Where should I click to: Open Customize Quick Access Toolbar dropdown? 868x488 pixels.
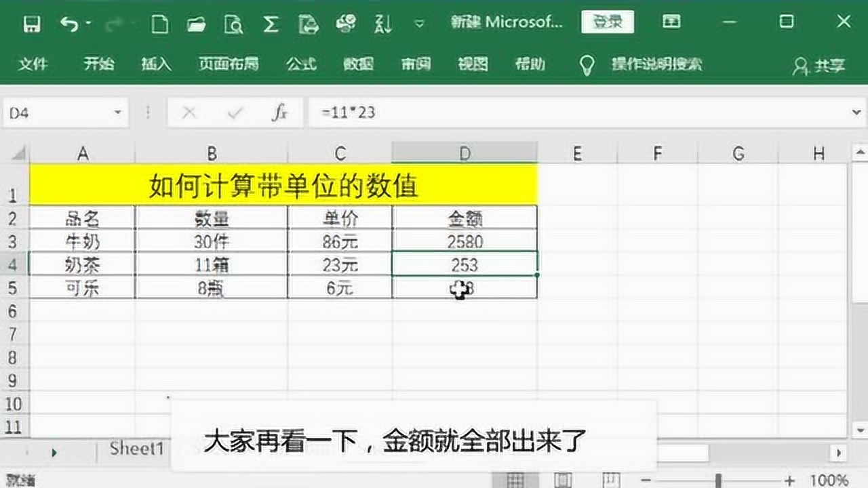(419, 24)
